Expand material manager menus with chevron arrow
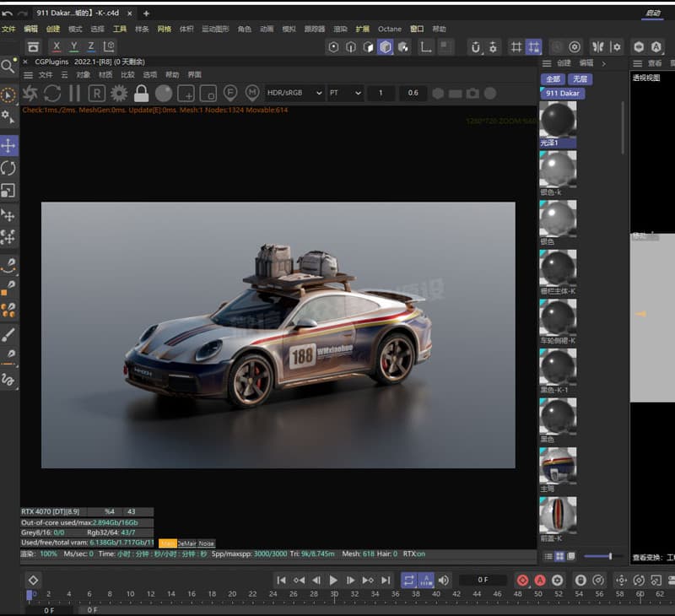 pos(603,63)
